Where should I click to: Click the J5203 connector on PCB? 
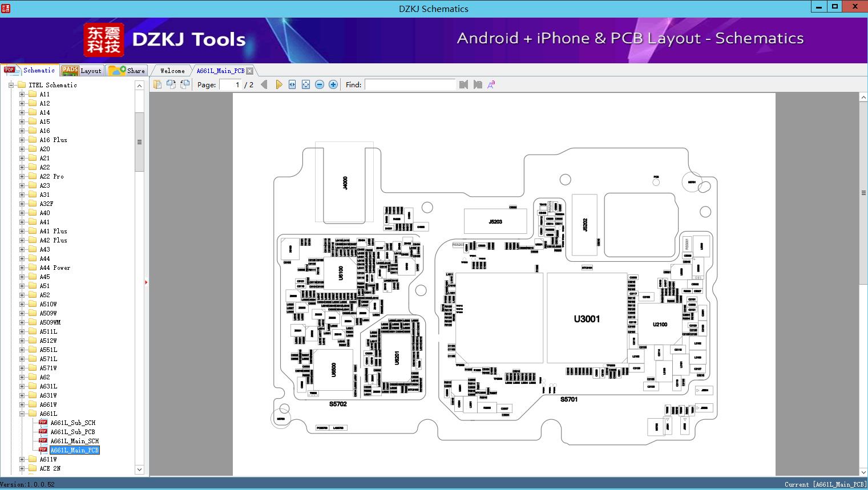point(495,221)
